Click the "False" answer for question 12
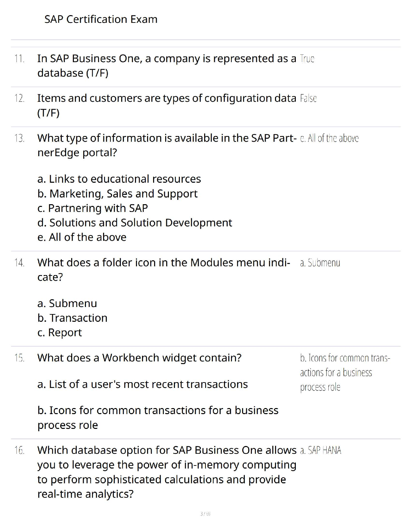The height and width of the screenshot is (532, 411). (308, 98)
